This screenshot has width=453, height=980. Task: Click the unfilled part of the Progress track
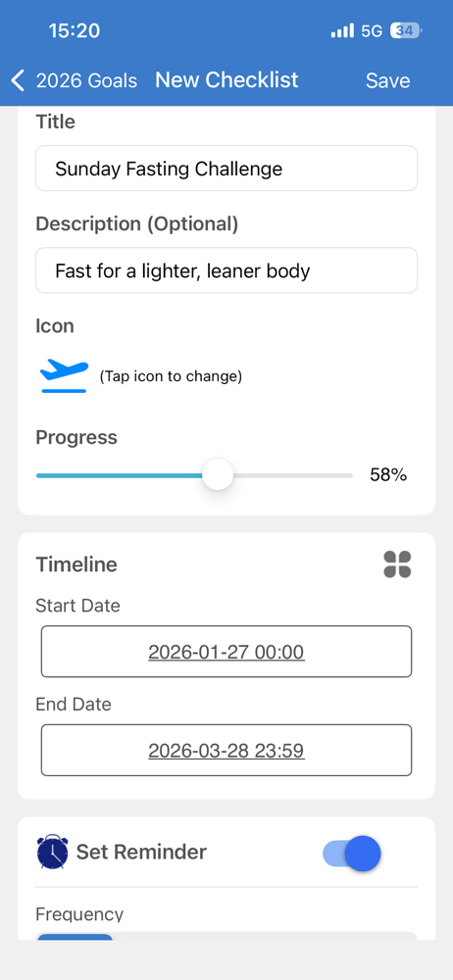pos(293,475)
